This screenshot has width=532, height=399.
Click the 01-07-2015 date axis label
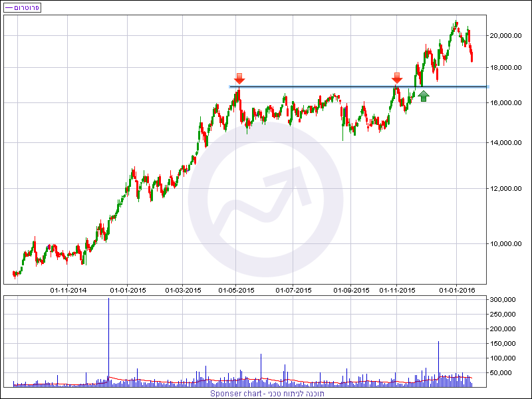tap(293, 291)
